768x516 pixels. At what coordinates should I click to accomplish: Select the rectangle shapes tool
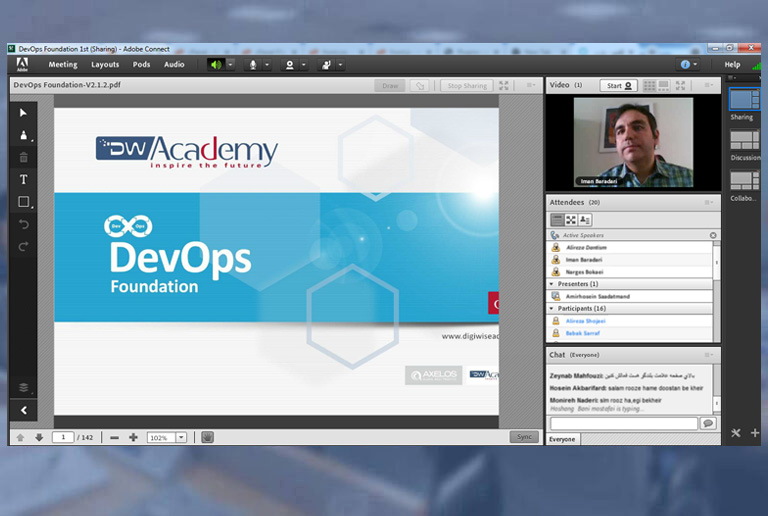click(23, 202)
